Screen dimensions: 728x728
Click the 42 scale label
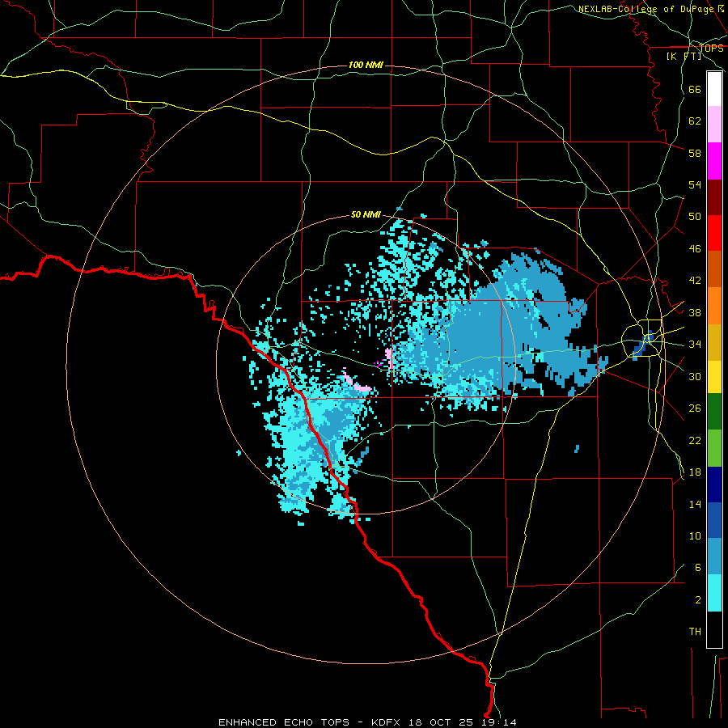695,280
